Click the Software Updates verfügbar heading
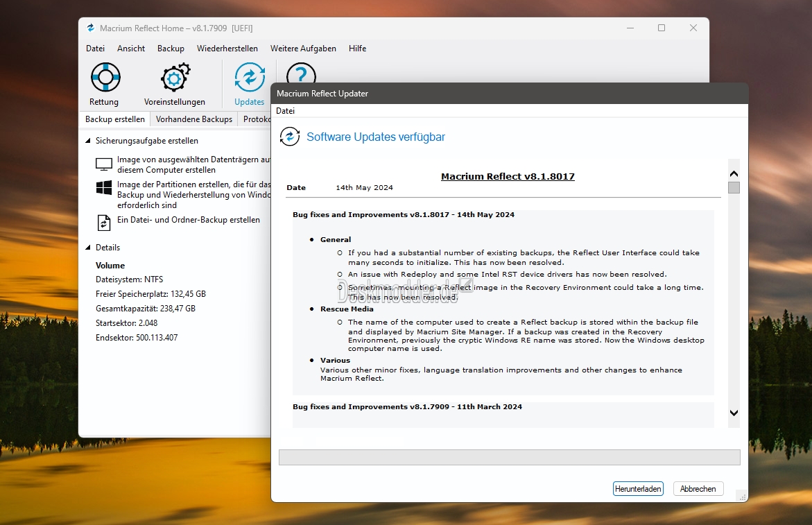Image resolution: width=812 pixels, height=525 pixels. (x=375, y=137)
